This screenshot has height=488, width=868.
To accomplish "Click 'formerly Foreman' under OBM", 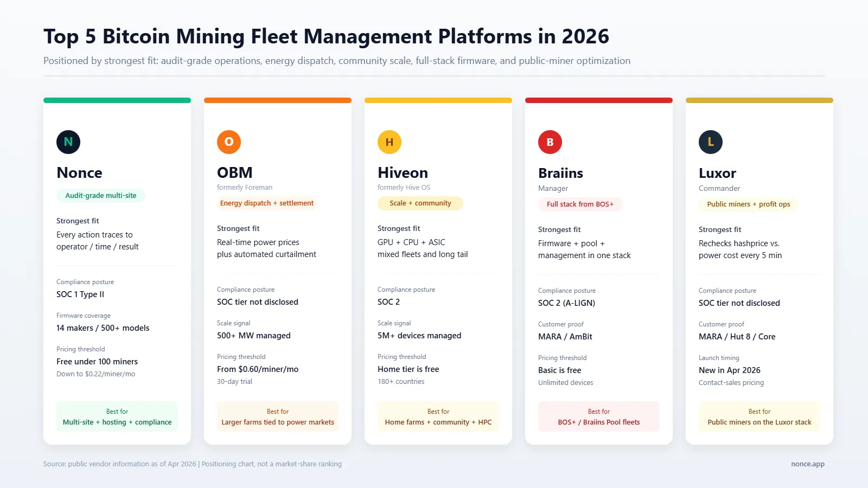I will tap(245, 188).
